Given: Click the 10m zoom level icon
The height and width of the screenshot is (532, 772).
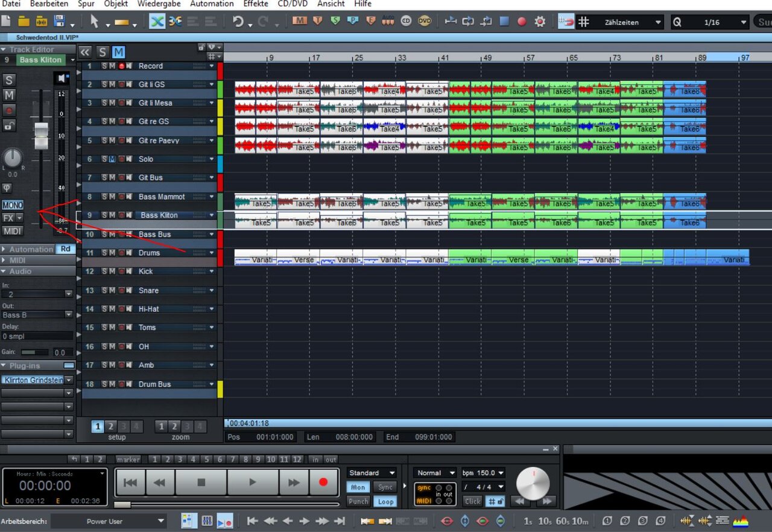Looking at the screenshot, I should click(x=580, y=522).
